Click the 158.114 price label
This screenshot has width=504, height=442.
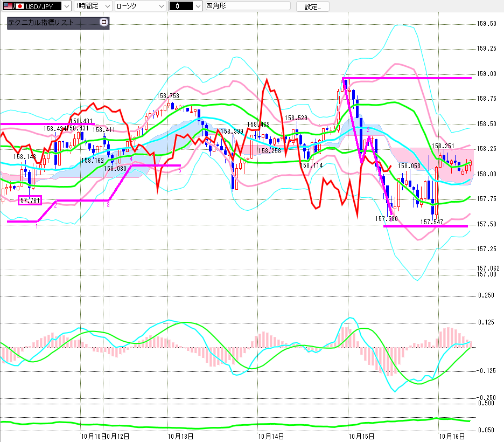point(311,165)
